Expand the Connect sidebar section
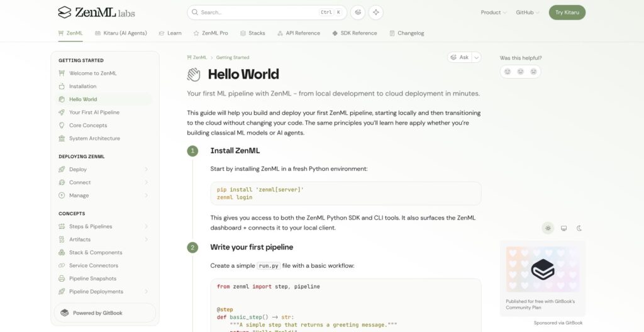The image size is (644, 332). pos(146,182)
